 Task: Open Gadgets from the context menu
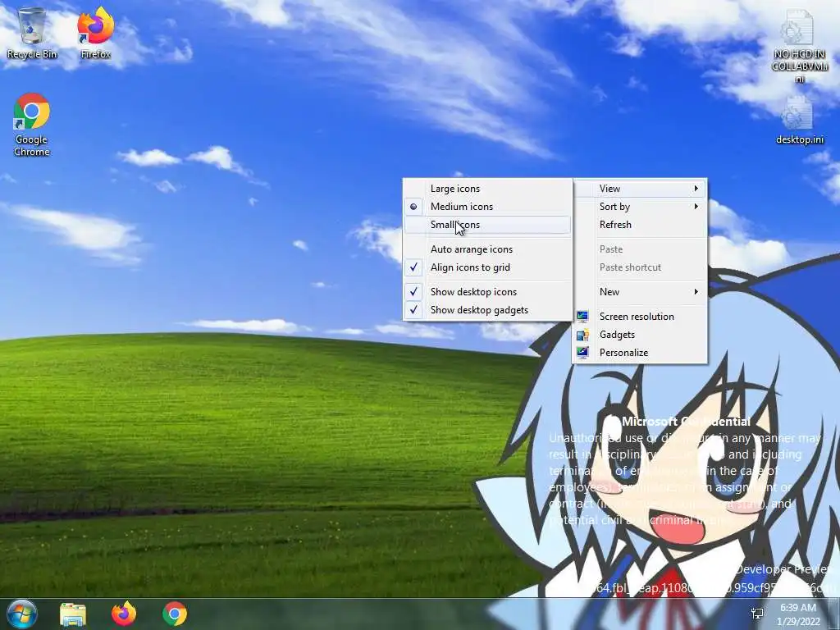point(640,335)
